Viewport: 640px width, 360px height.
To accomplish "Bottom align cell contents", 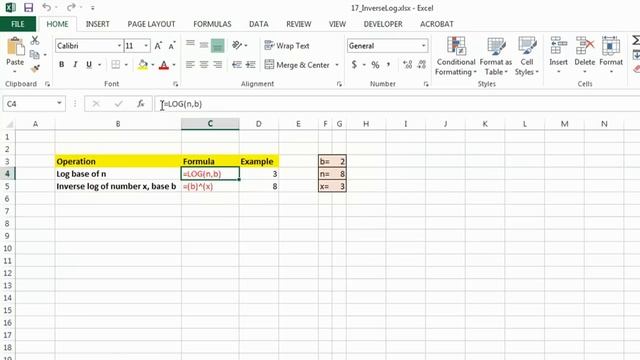I will point(218,45).
